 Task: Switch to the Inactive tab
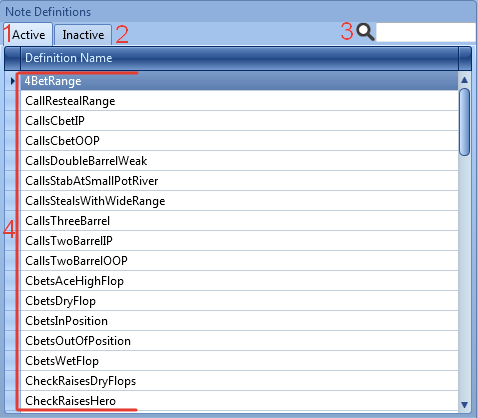pos(83,35)
